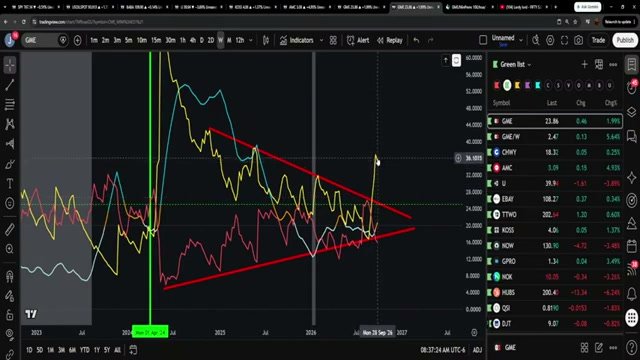Open watchlist advanced view icon
The image size is (640, 360).
coord(599,64)
